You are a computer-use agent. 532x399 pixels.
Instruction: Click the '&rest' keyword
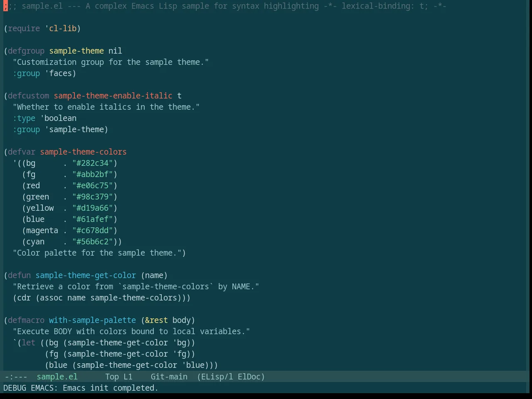[157, 320]
